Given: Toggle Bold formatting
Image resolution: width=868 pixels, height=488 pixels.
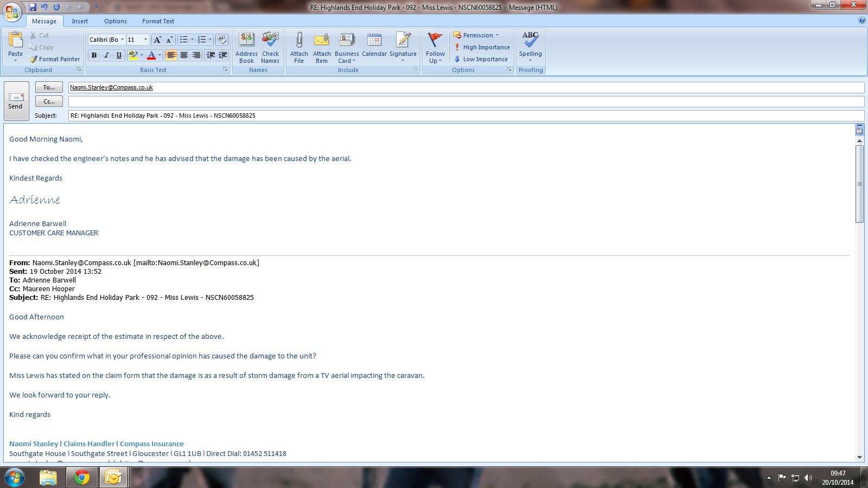Looking at the screenshot, I should [x=94, y=55].
